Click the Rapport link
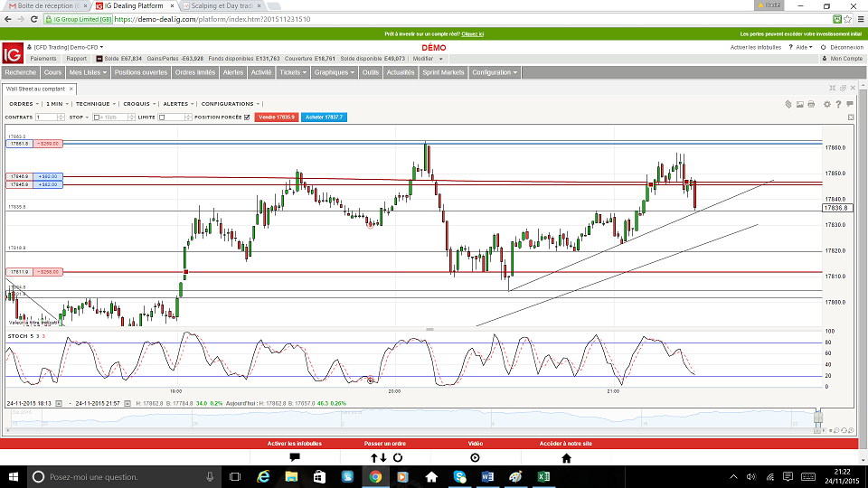This screenshot has height=488, width=868. click(76, 59)
